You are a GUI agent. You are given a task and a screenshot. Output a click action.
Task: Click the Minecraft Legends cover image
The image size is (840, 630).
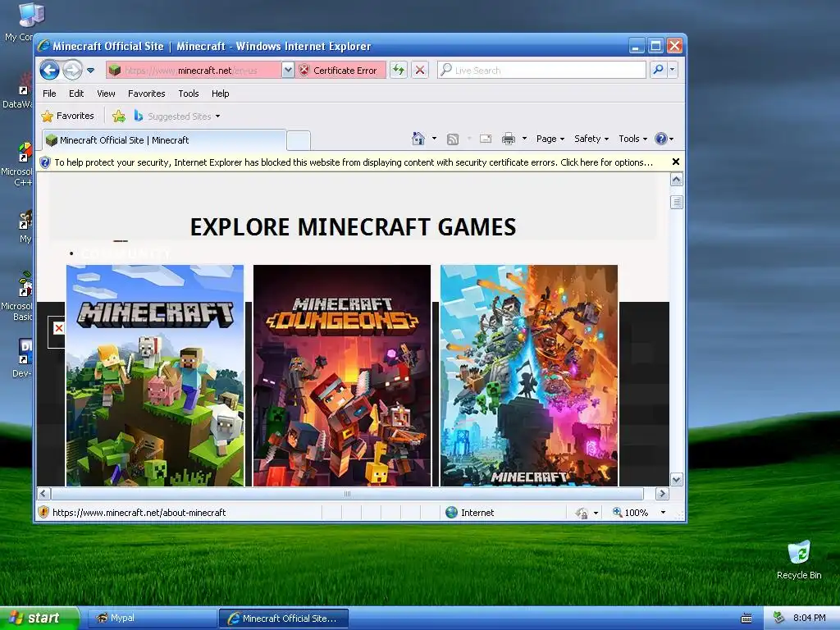pyautogui.click(x=529, y=376)
